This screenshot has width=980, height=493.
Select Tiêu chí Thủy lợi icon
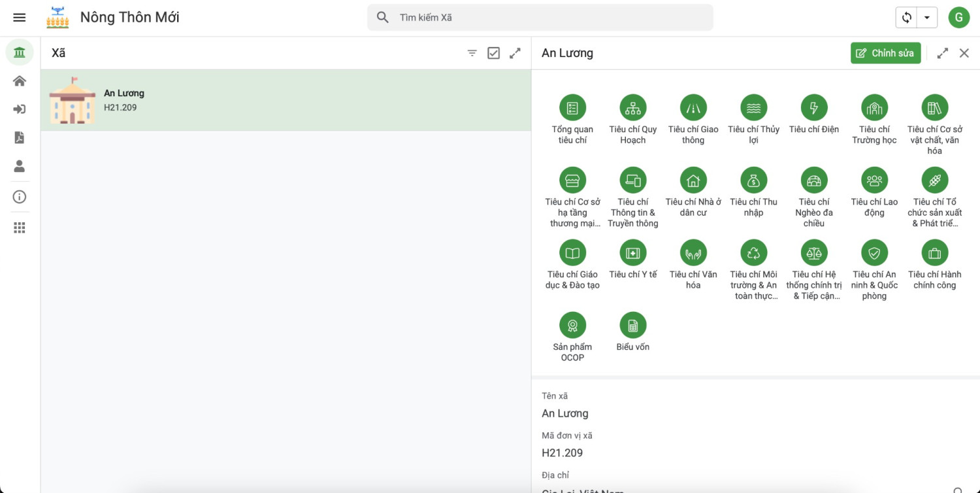pyautogui.click(x=753, y=108)
